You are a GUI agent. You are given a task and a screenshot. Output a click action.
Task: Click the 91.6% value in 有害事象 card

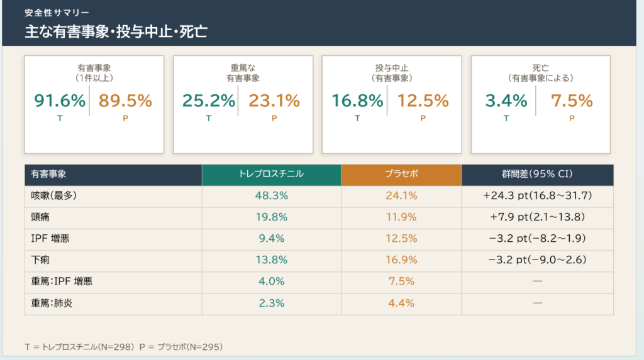[x=60, y=101]
